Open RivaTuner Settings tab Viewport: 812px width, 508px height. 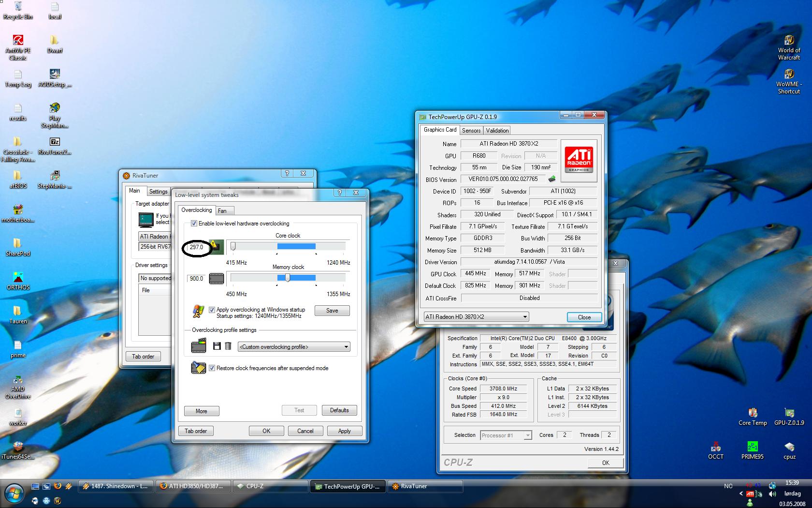pos(158,192)
